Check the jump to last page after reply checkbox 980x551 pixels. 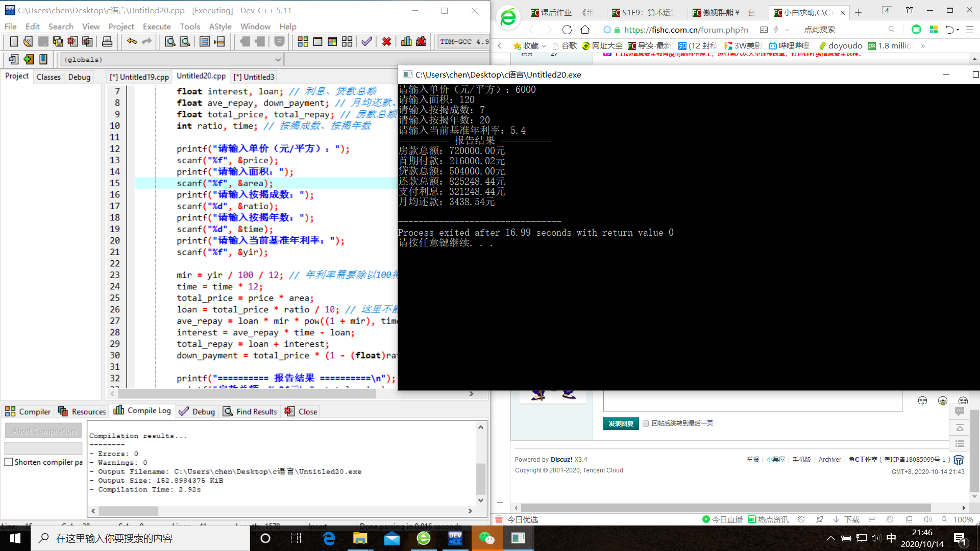pyautogui.click(x=646, y=423)
